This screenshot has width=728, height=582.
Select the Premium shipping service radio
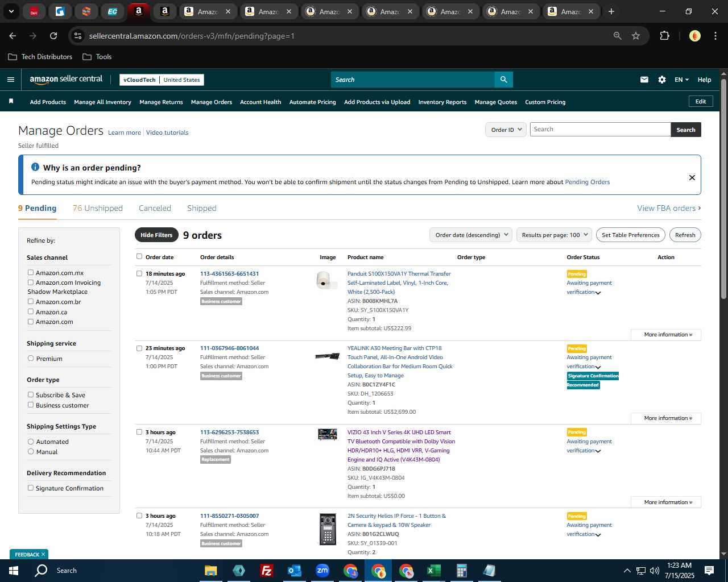pos(31,359)
